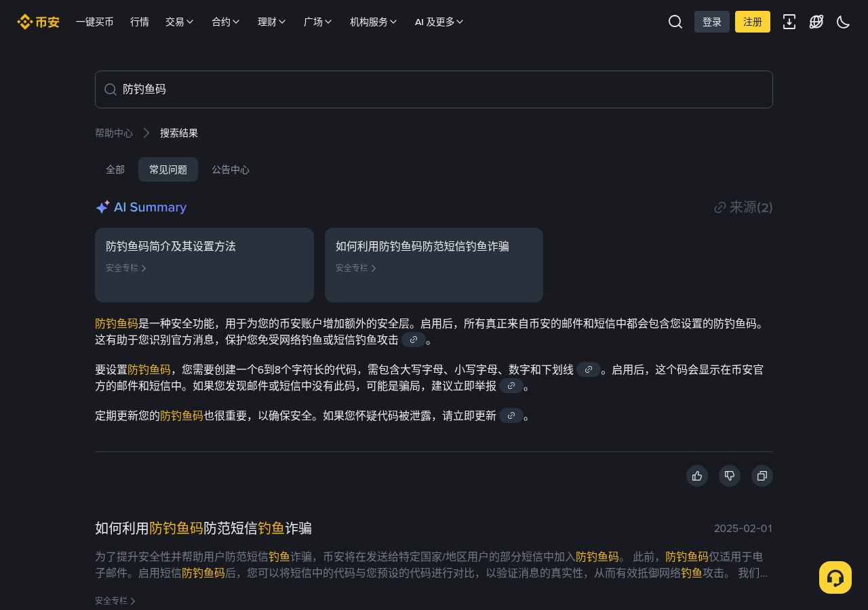
Task: Open the 防钓鱼码简介及其设置方法 card
Action: point(204,265)
